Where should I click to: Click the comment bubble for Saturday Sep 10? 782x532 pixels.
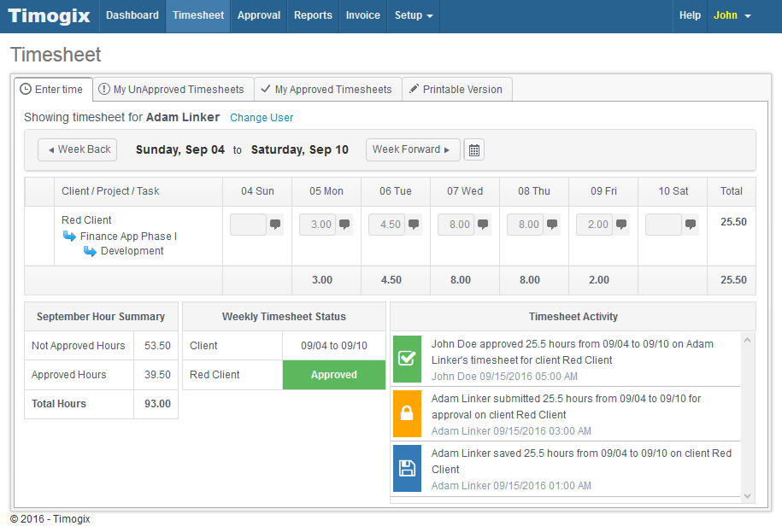click(x=690, y=224)
